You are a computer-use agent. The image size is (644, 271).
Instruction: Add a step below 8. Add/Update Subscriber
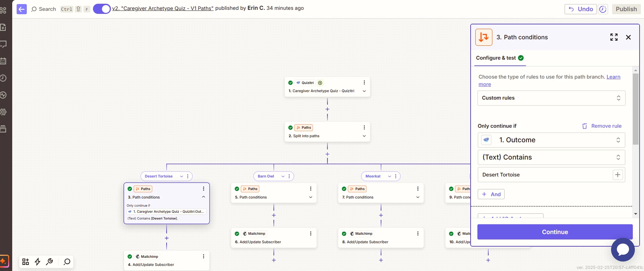pyautogui.click(x=381, y=260)
